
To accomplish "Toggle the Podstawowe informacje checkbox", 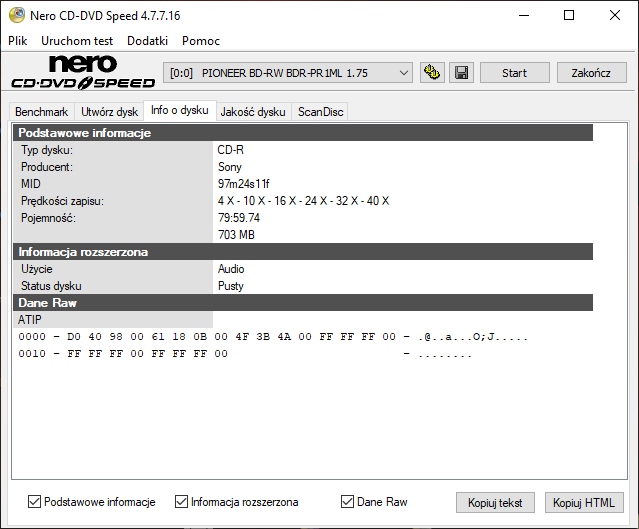I will pyautogui.click(x=34, y=502).
